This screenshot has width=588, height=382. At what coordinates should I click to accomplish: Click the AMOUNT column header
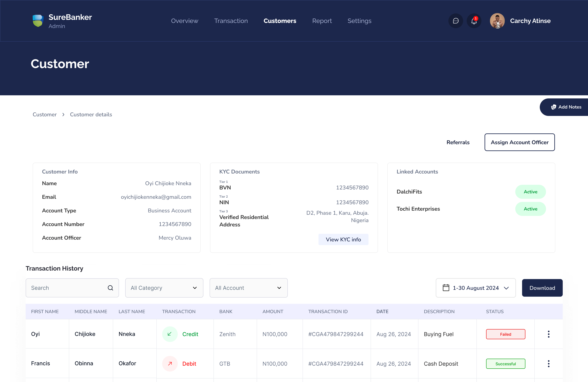[x=273, y=311]
